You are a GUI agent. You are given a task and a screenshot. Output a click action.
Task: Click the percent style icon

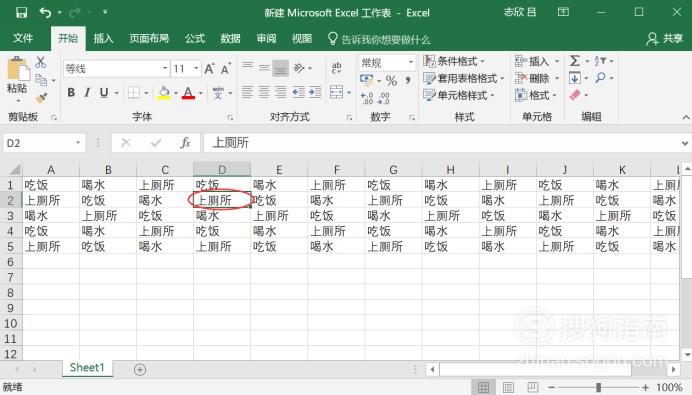point(391,81)
